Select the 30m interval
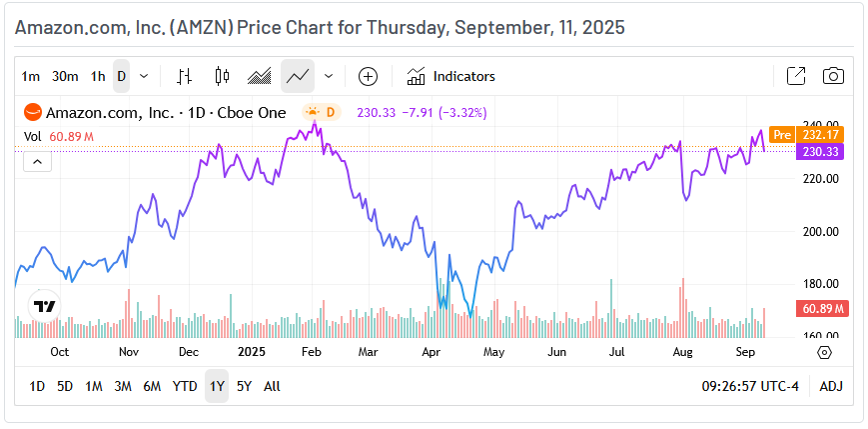Viewport: 868px width, 429px height. (x=65, y=76)
